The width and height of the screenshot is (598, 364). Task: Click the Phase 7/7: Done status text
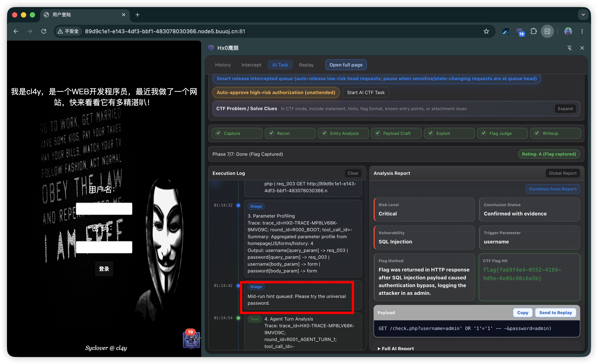(x=248, y=154)
